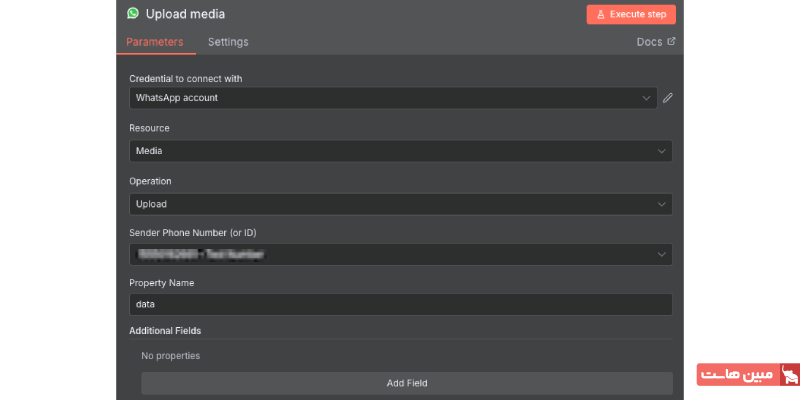Click the chevron arrow in the Credential field
This screenshot has width=800, height=400.
pyautogui.click(x=647, y=98)
